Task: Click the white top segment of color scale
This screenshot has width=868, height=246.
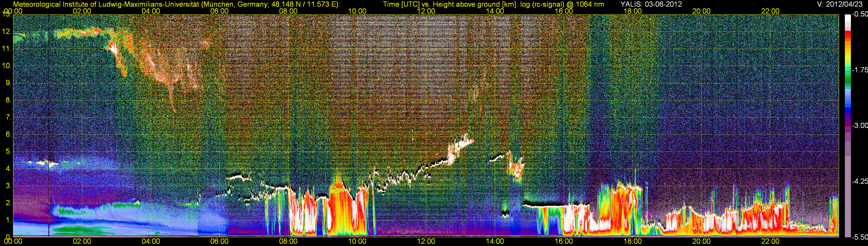Action: [x=847, y=18]
